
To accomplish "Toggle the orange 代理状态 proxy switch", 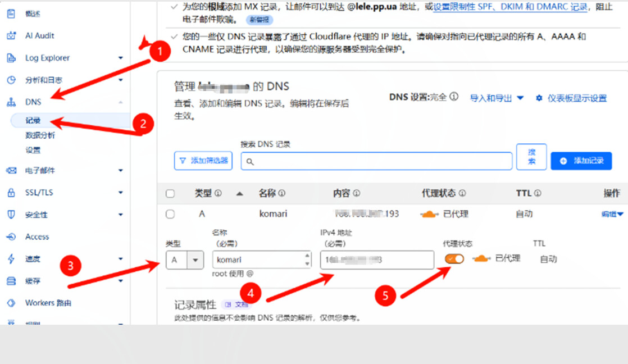I will click(x=454, y=258).
